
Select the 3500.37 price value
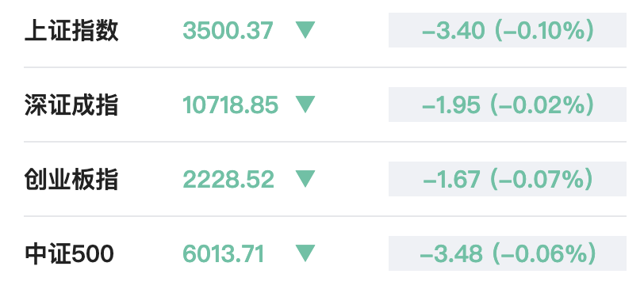228,30
